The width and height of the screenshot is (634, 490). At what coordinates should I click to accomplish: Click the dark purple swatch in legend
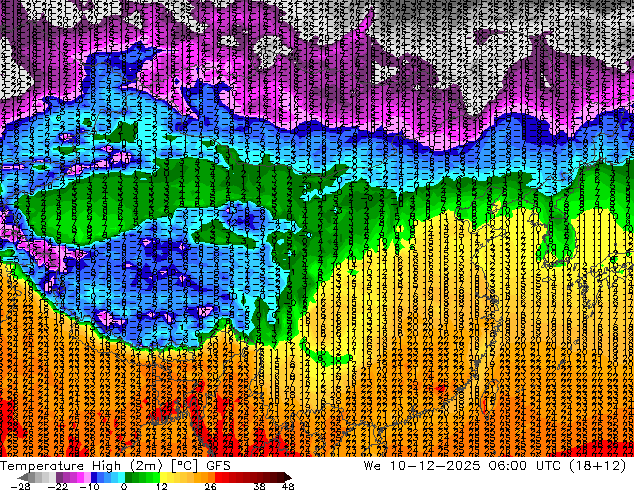(59, 477)
